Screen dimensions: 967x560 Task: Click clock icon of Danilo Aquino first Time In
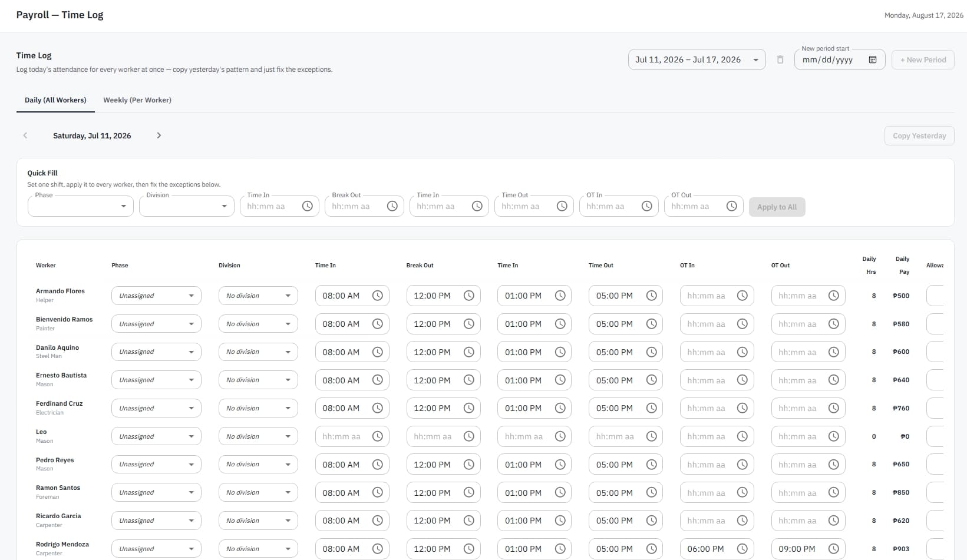click(x=378, y=352)
